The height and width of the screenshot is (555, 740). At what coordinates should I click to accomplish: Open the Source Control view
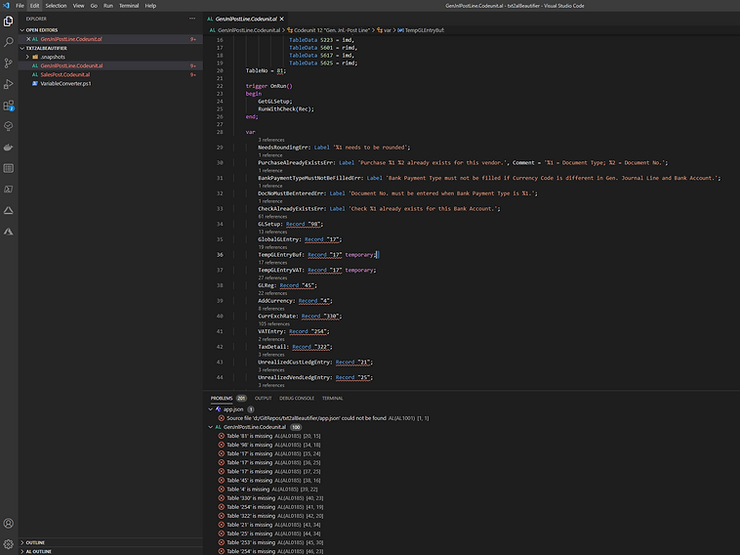(9, 63)
